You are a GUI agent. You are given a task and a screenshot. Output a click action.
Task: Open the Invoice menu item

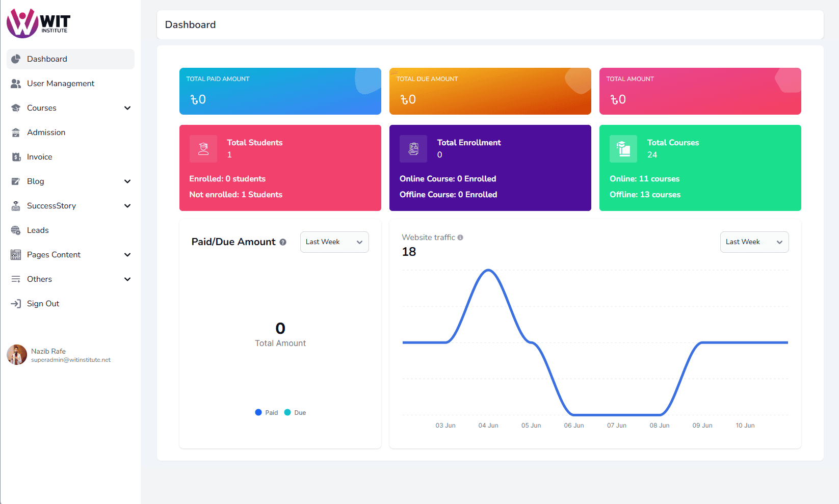coord(70,157)
